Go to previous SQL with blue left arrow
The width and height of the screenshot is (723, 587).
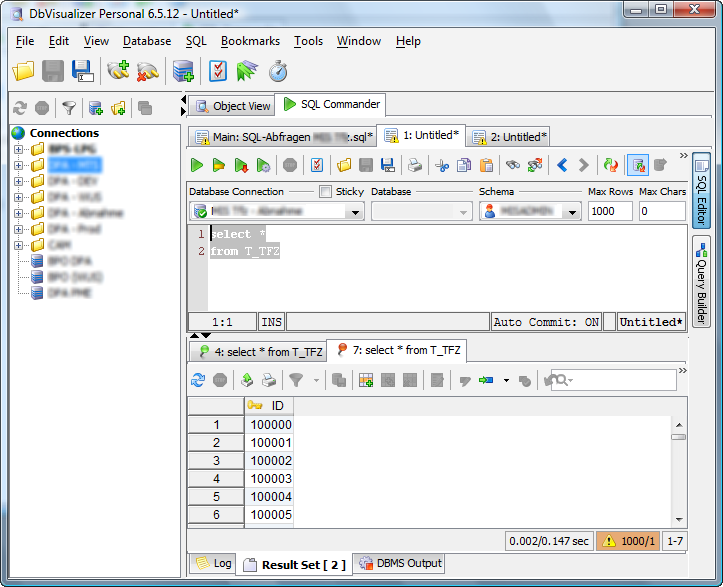tap(562, 165)
